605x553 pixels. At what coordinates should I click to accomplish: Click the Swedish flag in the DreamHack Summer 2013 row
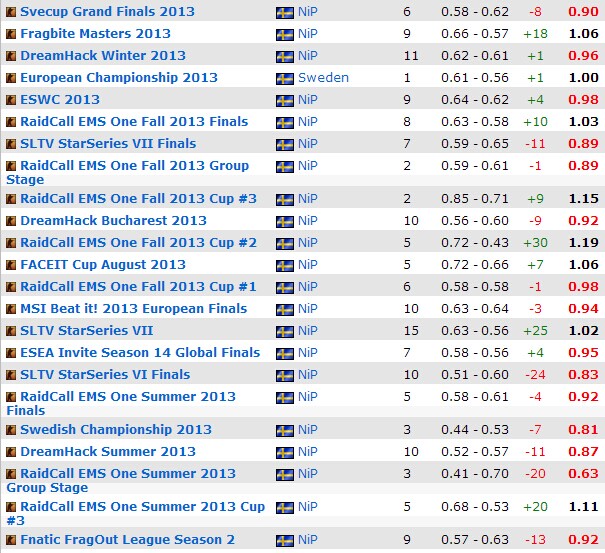click(x=285, y=452)
